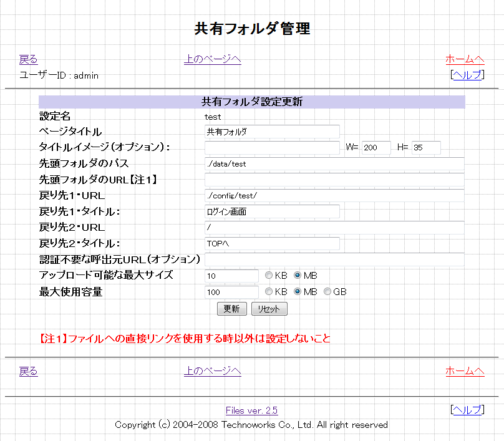Open the 戻る link in the header
The width and height of the screenshot is (504, 441).
point(29,59)
